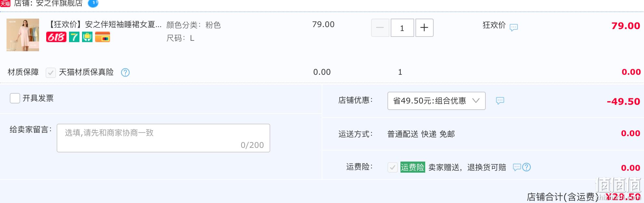Toggle the 开具发票 checkbox
This screenshot has height=203, width=644.
(x=15, y=98)
